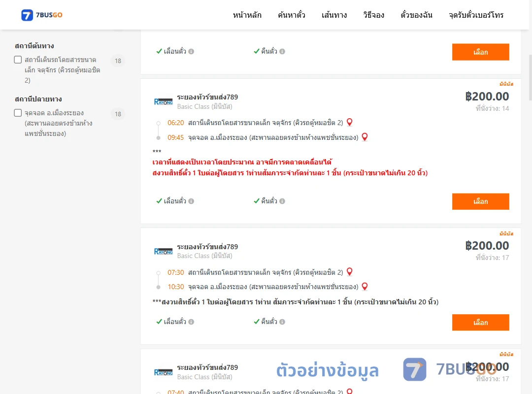Show คืนตั๋ว info icon in 07:30 trip
Screen dimensions: 532x394
(282, 322)
